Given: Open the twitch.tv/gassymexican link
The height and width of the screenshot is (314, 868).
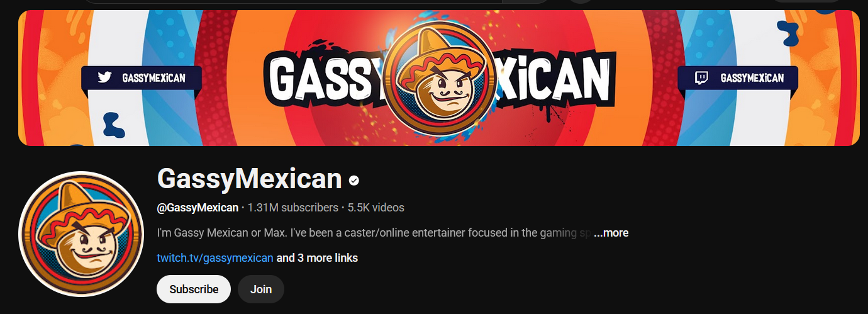Looking at the screenshot, I should (215, 258).
